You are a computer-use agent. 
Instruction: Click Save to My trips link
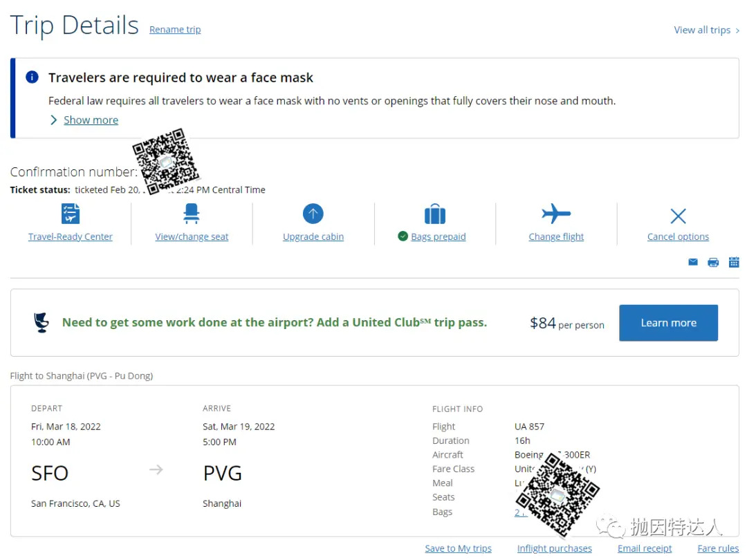coord(458,548)
